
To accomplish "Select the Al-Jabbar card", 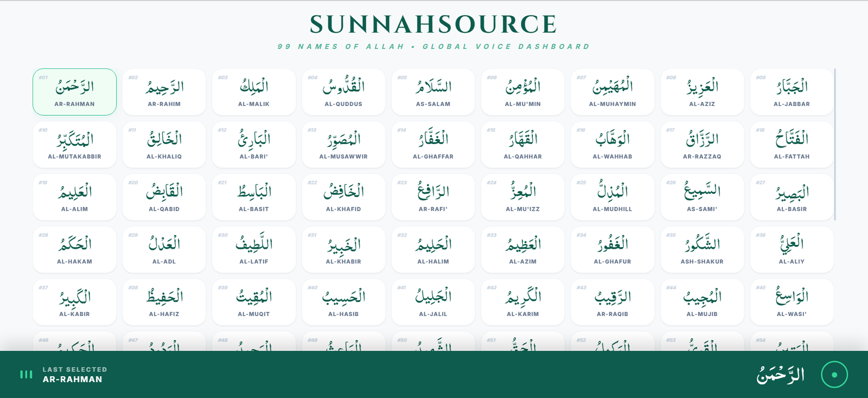I will tap(792, 92).
